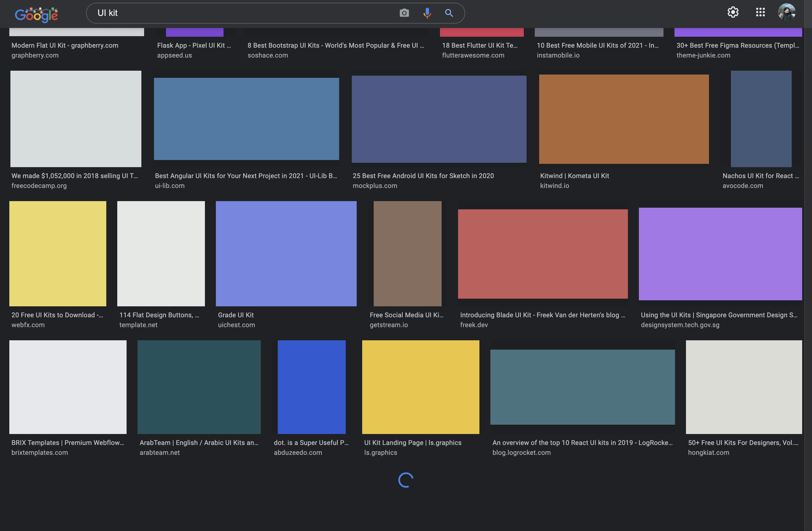Screen dimensions: 812x531
Task: Click the designsystem.tech.gov.sg source link
Action: coord(680,325)
